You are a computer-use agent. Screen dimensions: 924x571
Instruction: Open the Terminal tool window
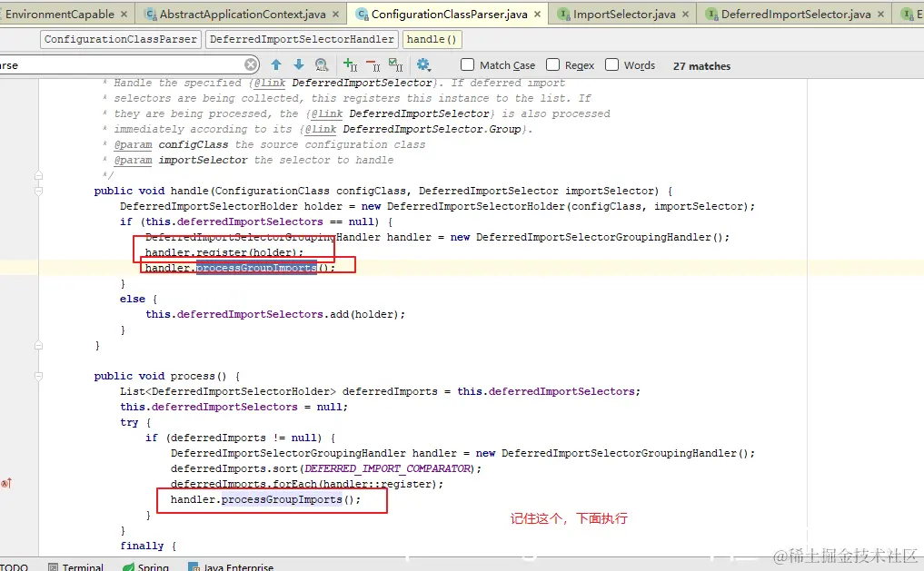[x=76, y=566]
